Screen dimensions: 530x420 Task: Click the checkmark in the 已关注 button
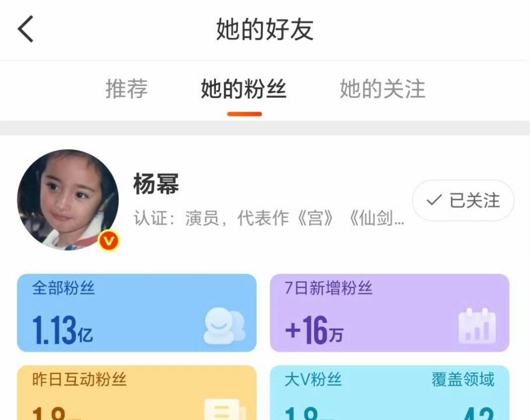434,200
